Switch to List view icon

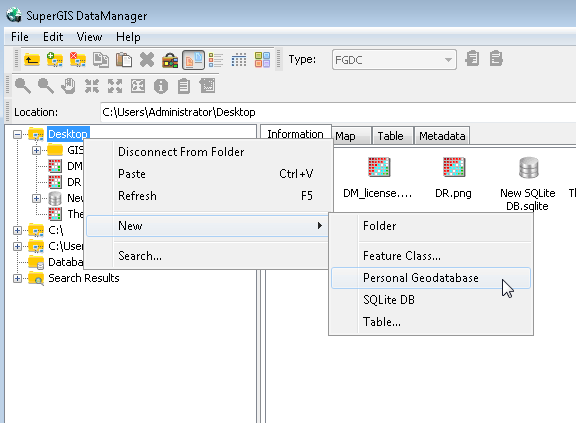(216, 59)
